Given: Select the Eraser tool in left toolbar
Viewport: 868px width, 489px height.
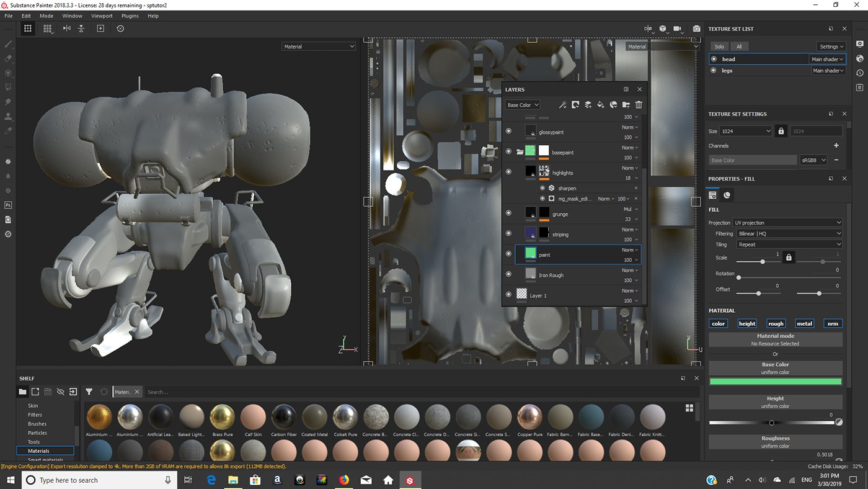Looking at the screenshot, I should click(8, 58).
